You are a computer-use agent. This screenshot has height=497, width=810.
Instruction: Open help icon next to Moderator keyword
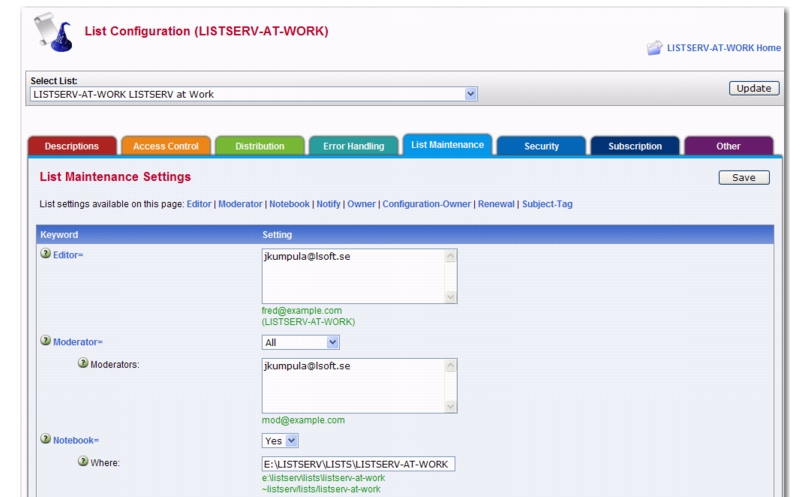coord(45,341)
